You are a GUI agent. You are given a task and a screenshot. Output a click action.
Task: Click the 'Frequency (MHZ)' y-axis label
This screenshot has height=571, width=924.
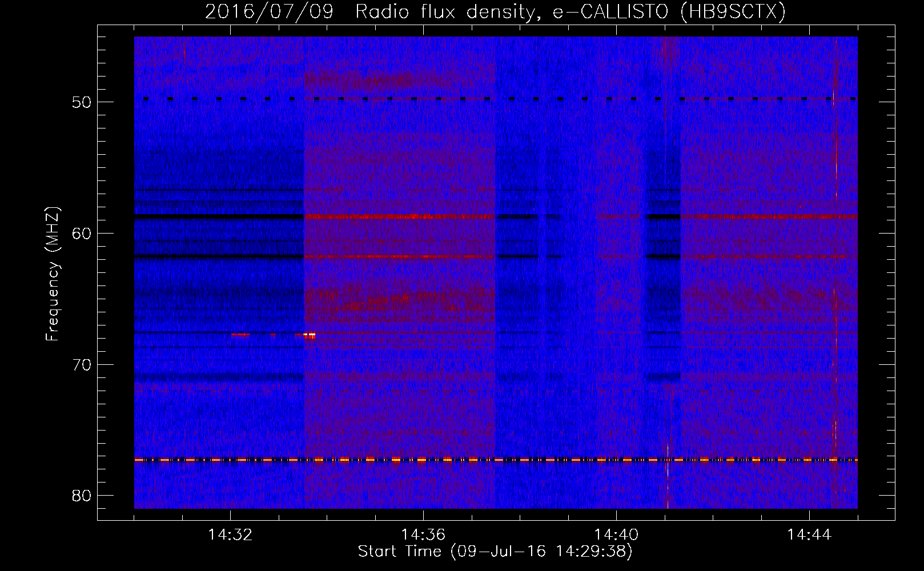pyautogui.click(x=53, y=274)
